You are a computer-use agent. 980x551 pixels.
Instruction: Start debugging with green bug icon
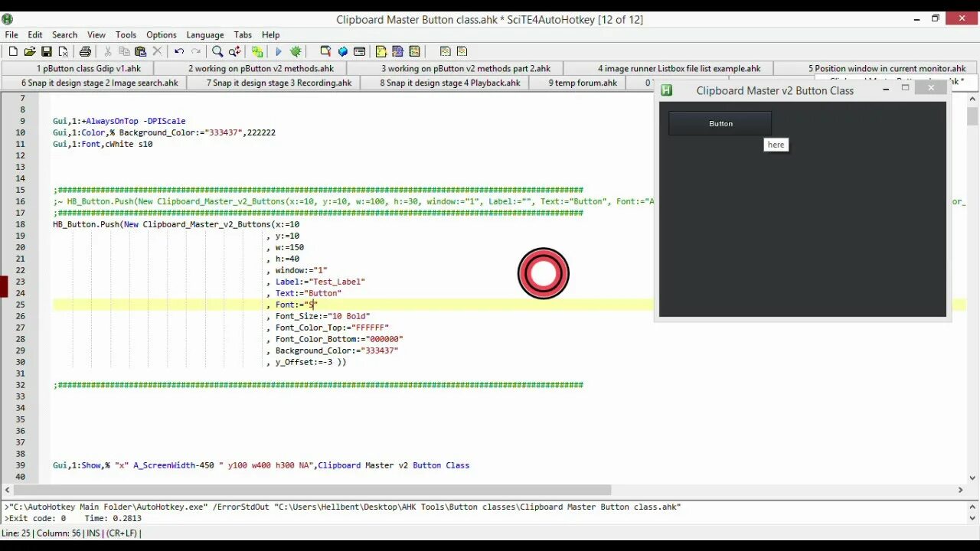(296, 51)
